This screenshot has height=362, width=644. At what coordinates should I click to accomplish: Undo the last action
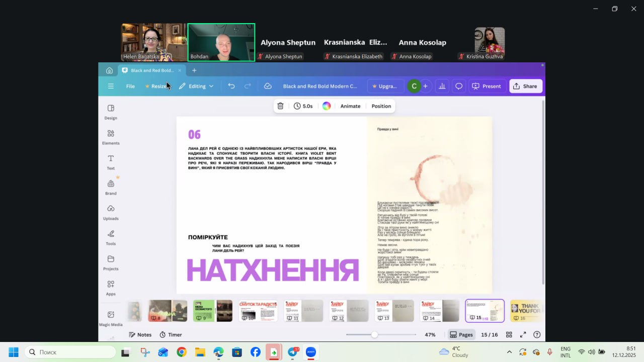(x=231, y=86)
